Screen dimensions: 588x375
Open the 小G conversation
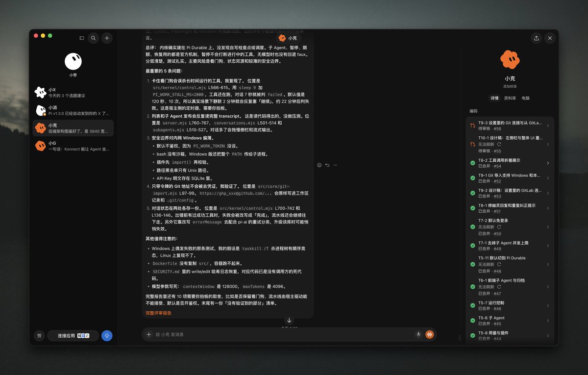coord(73,146)
